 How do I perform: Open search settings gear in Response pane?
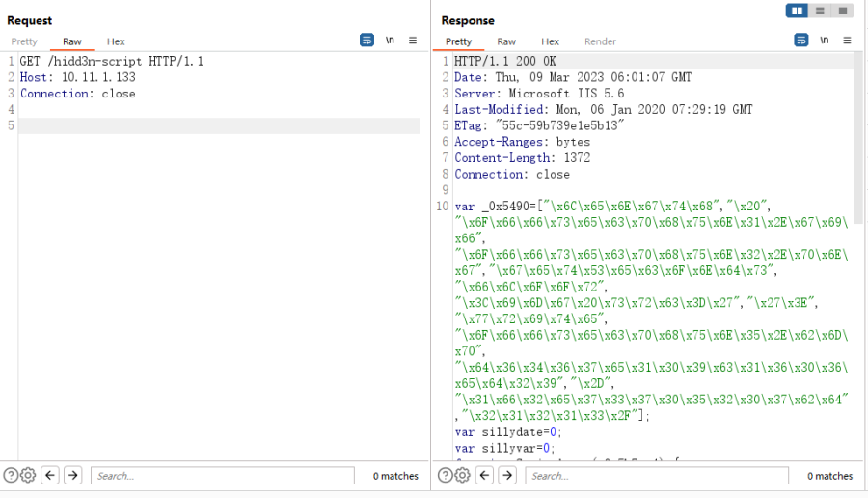(x=462, y=475)
